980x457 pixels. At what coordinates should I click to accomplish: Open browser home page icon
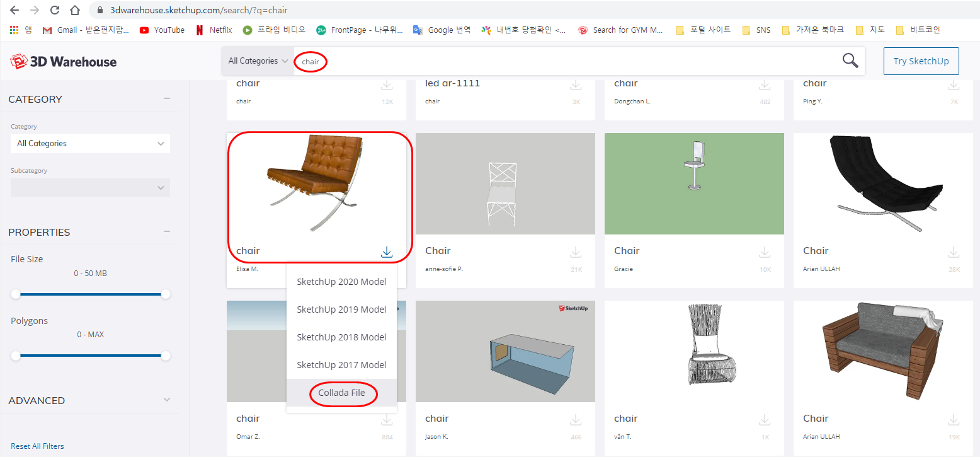click(x=75, y=11)
